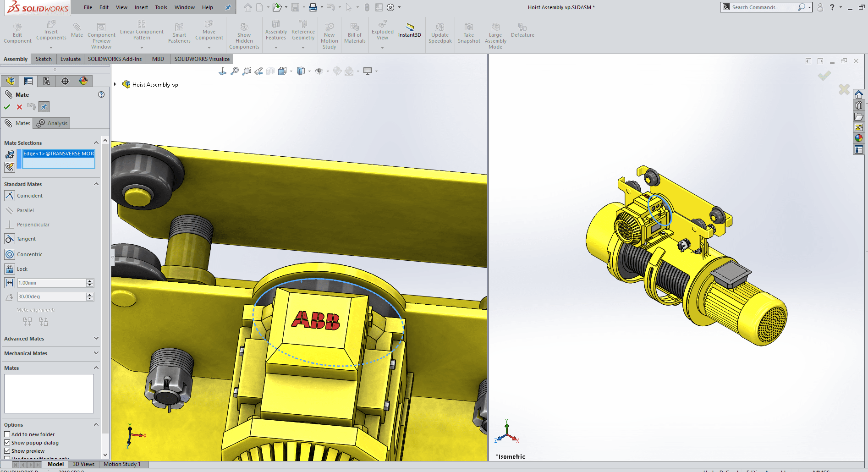Click the angle value field 30.00deg
The height and width of the screenshot is (472, 868).
pos(51,296)
